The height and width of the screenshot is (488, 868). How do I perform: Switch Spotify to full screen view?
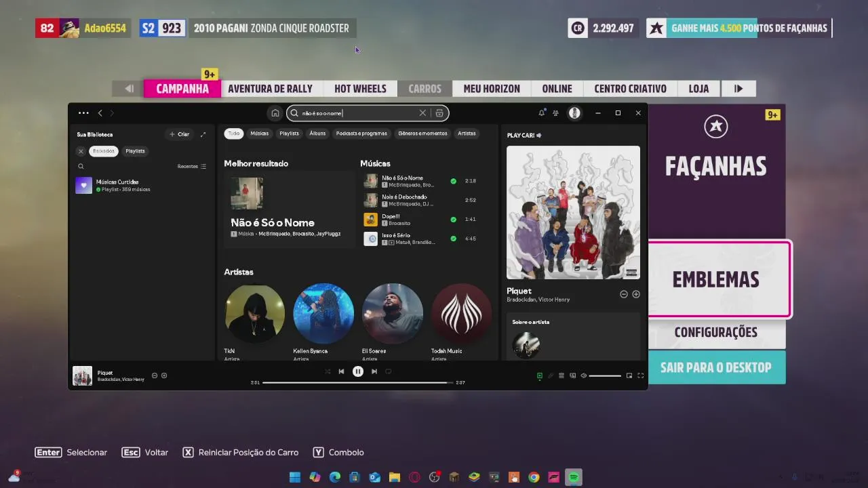click(x=640, y=375)
